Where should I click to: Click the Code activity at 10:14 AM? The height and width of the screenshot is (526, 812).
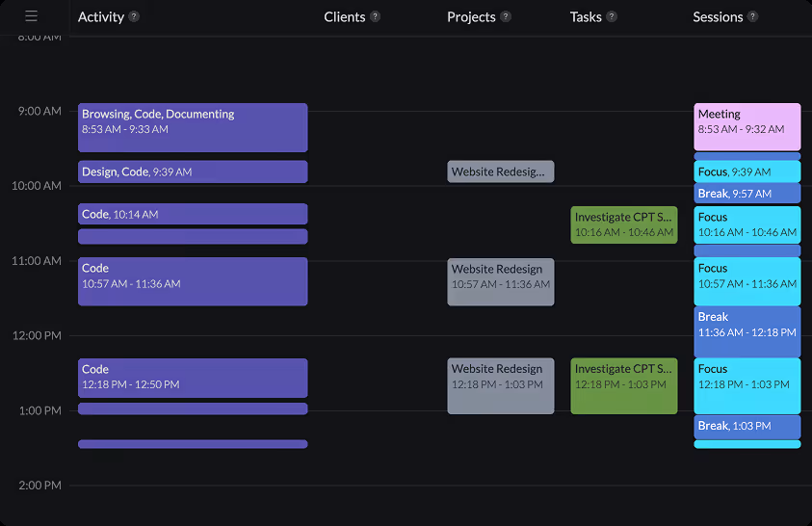pyautogui.click(x=193, y=214)
